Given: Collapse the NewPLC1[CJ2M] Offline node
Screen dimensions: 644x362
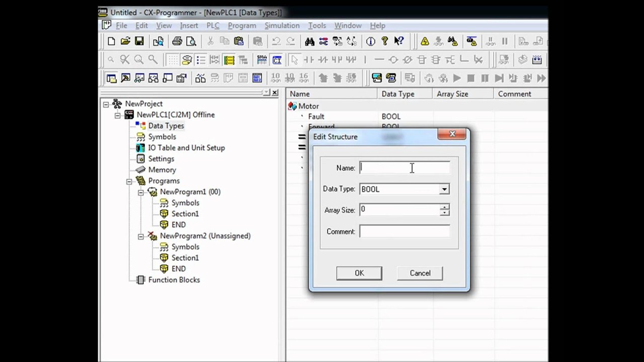Looking at the screenshot, I should click(117, 115).
